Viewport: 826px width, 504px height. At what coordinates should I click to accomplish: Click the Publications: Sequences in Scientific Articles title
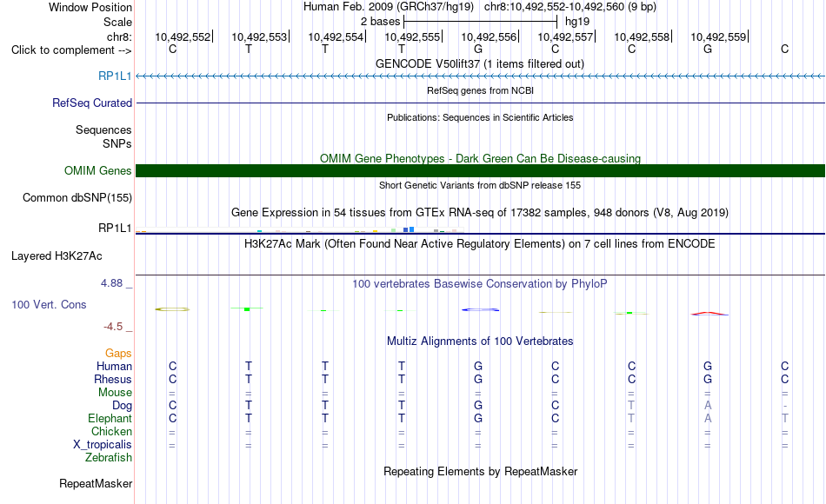point(480,117)
